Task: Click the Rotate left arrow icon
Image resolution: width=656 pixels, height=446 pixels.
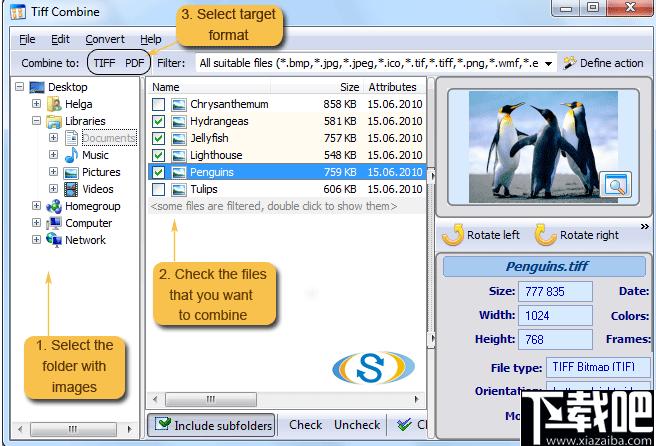Action: click(453, 235)
